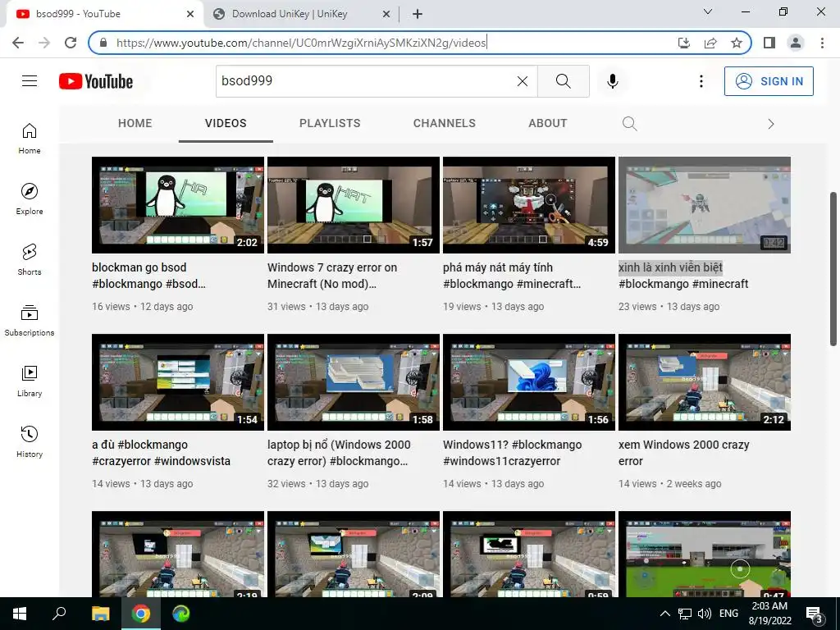Click the channel search magnifier icon
This screenshot has width=840, height=630.
(629, 124)
